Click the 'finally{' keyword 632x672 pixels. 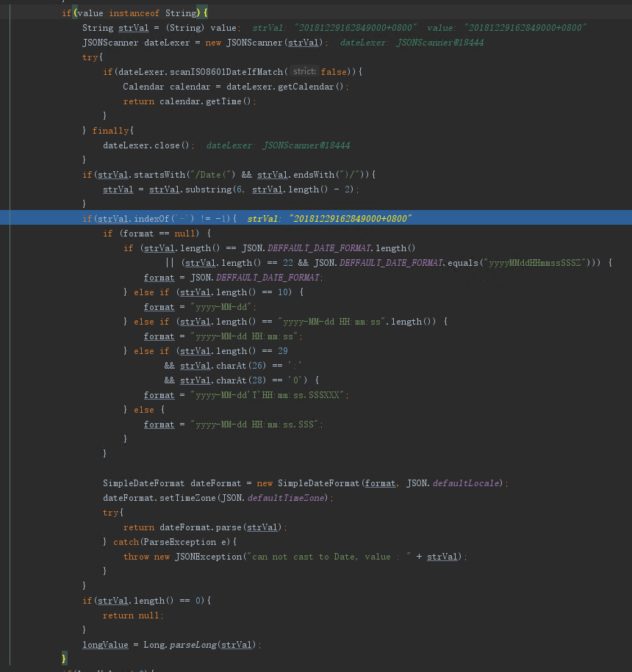point(112,131)
